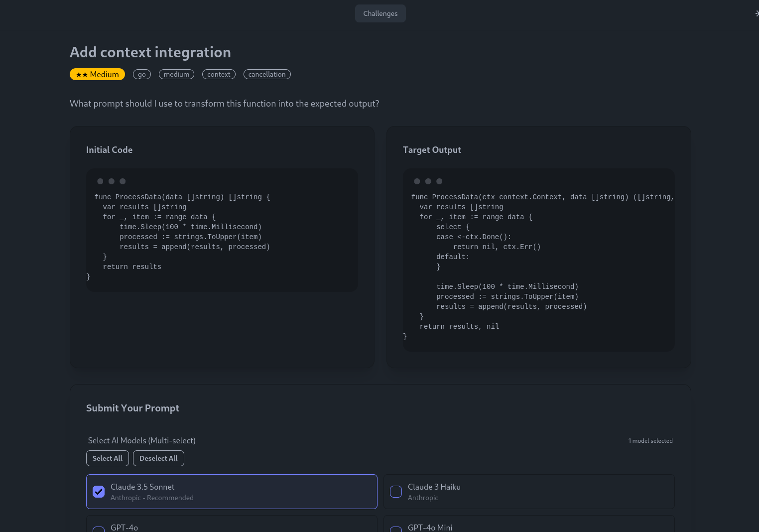Click the Initial Code heading
759x532 pixels.
109,150
